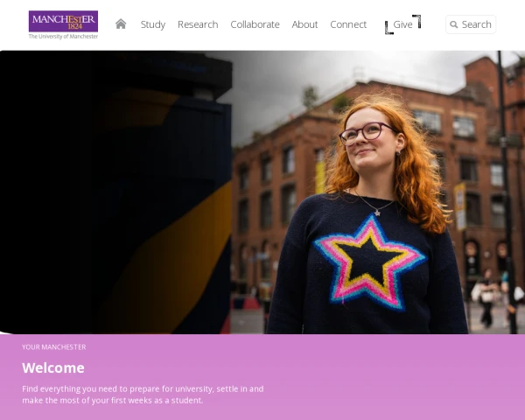Open the About menu
The width and height of the screenshot is (525, 420).
(304, 24)
